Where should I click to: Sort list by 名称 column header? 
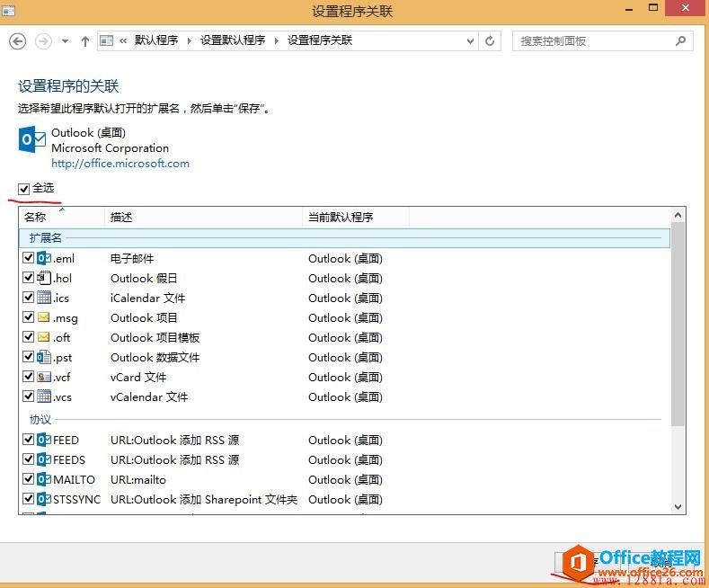(x=36, y=218)
